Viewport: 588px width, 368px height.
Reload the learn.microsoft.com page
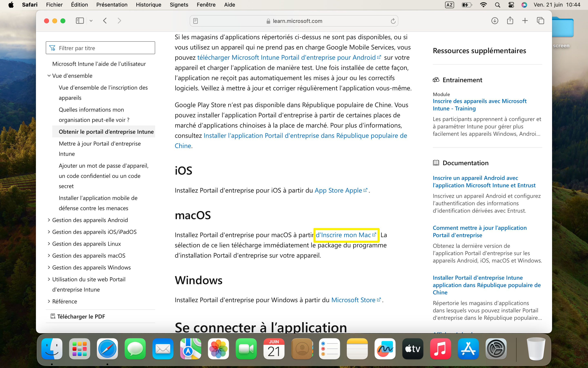393,21
